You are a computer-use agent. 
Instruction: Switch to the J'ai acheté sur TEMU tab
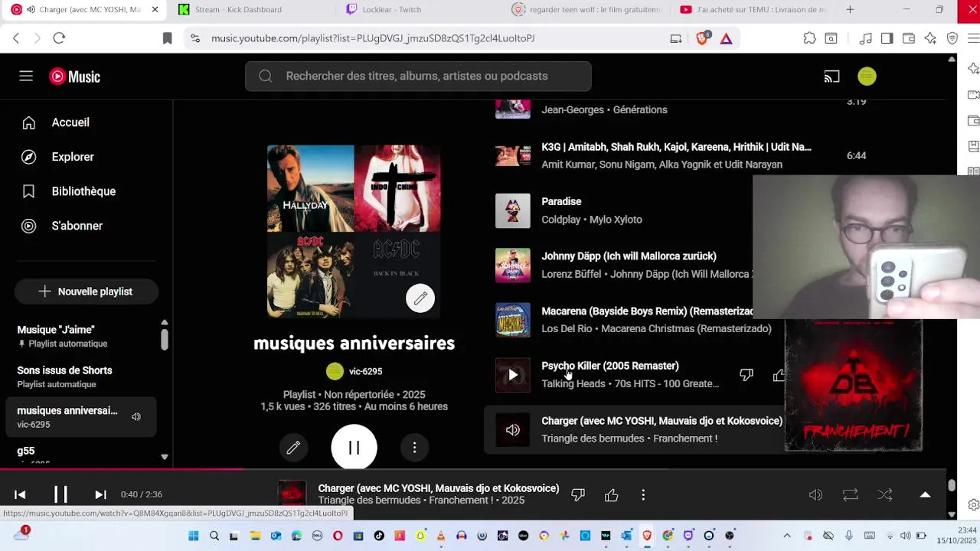(x=753, y=9)
